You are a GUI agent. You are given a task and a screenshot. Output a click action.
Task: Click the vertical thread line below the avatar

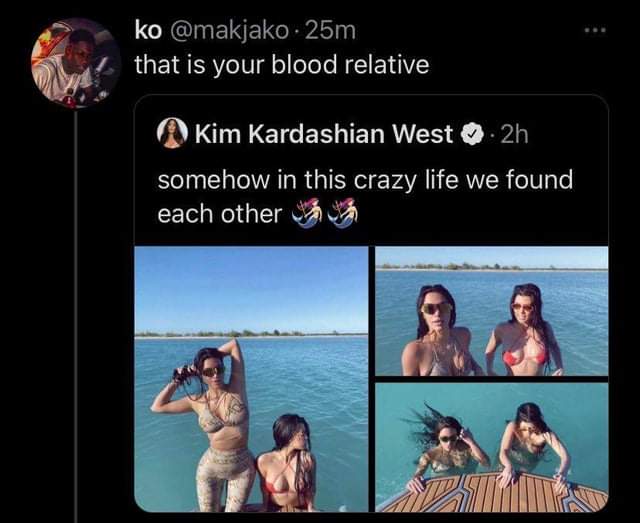[x=76, y=315]
